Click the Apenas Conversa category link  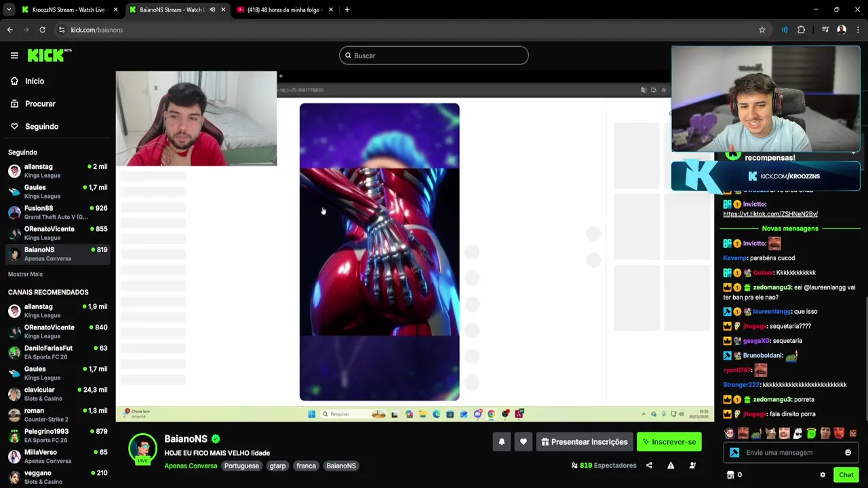click(191, 466)
